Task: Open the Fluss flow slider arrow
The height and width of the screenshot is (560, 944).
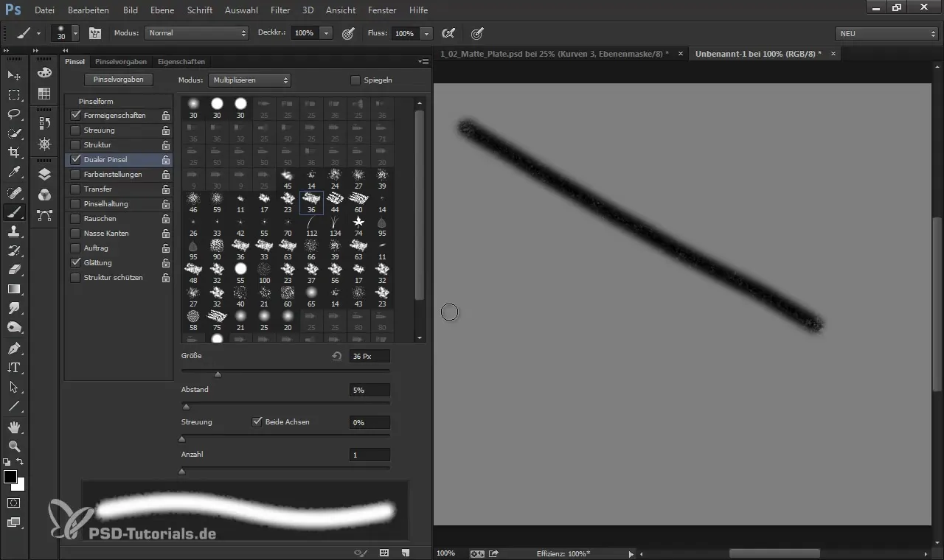Action: click(426, 33)
